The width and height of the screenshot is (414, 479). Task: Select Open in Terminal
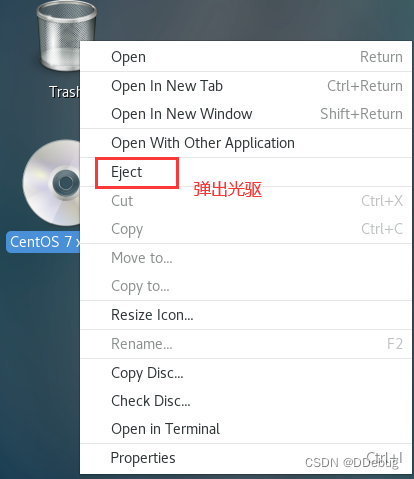246,429
